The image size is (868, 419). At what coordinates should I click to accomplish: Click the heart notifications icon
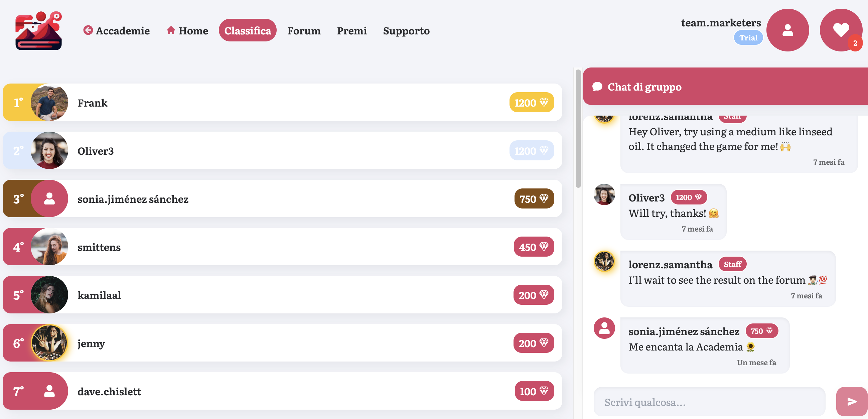[x=841, y=30]
